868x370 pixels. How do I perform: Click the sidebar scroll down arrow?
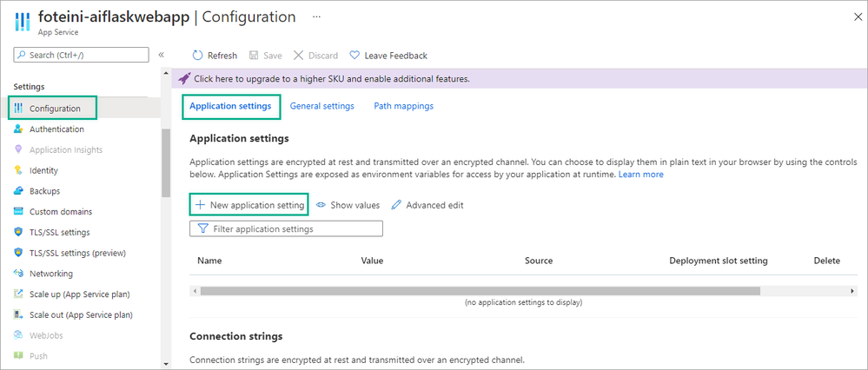pos(166,364)
